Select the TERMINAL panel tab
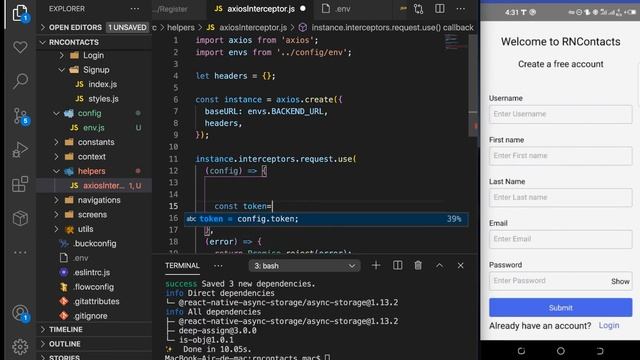Image resolution: width=640 pixels, height=360 pixels. click(x=182, y=266)
